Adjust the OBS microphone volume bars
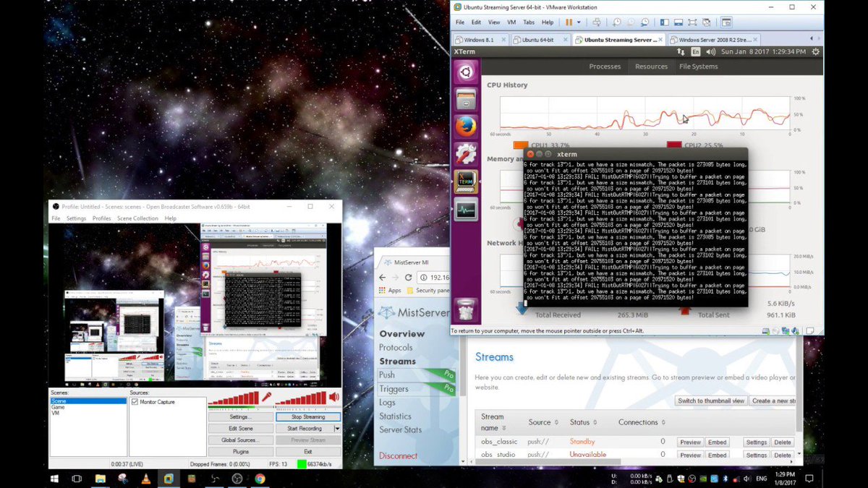This screenshot has height=488, width=868. (x=233, y=398)
